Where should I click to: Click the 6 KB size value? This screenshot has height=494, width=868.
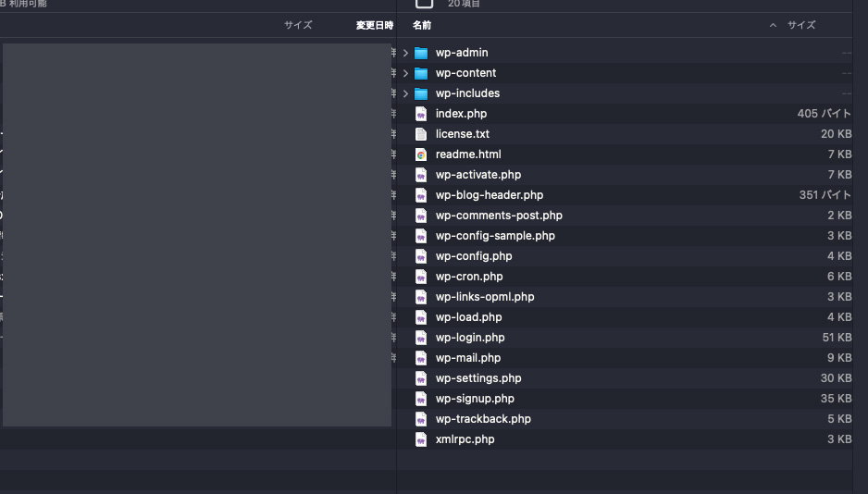[x=839, y=277]
